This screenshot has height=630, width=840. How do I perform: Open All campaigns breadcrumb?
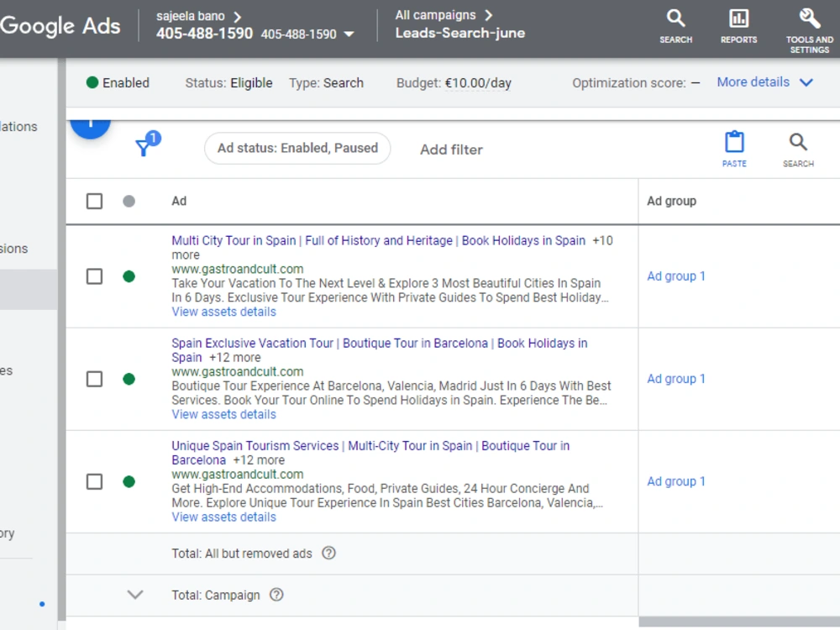tap(435, 15)
